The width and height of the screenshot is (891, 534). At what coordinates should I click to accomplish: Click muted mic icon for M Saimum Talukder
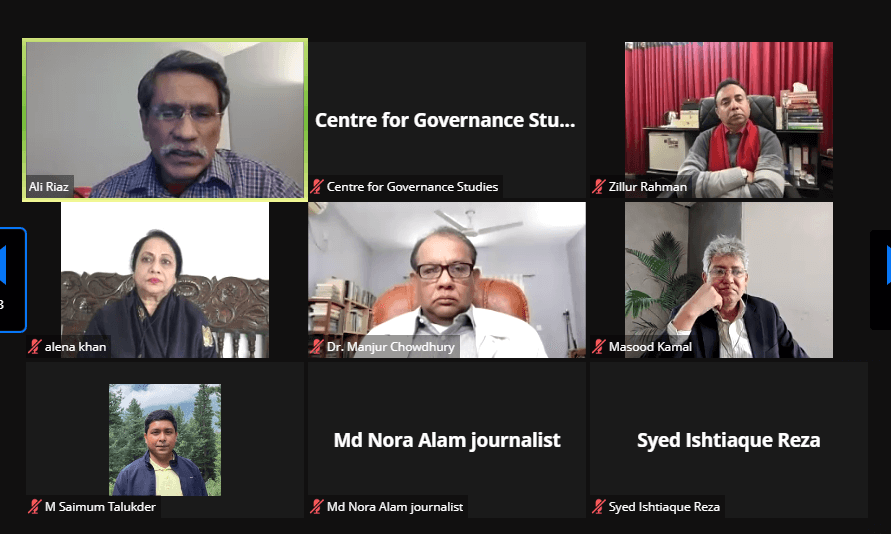point(35,507)
